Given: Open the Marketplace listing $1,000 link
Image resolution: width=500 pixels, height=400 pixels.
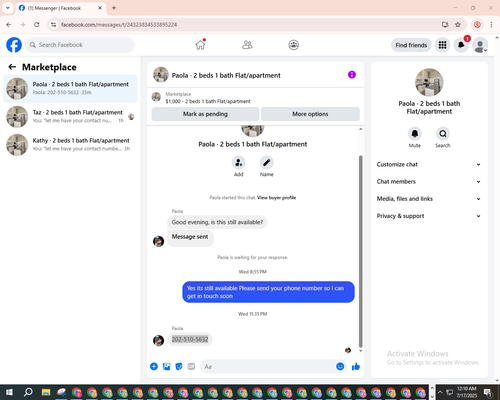Looking at the screenshot, I should tap(208, 101).
